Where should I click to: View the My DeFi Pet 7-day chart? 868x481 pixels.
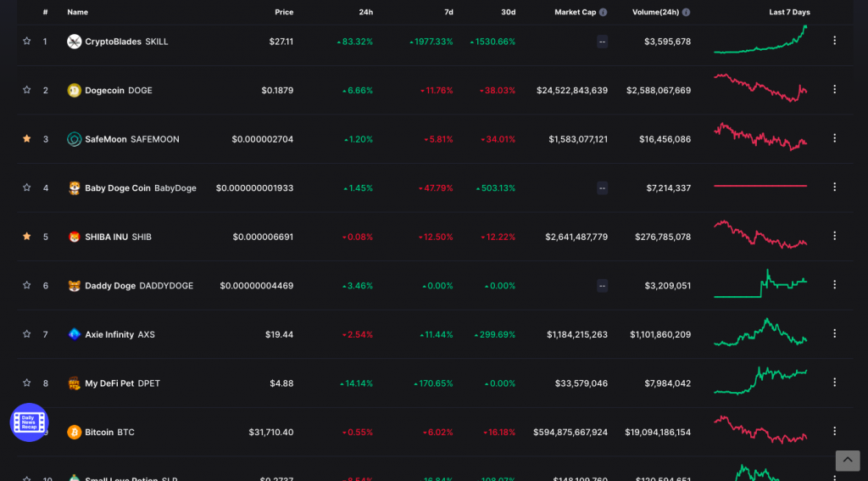coord(760,381)
